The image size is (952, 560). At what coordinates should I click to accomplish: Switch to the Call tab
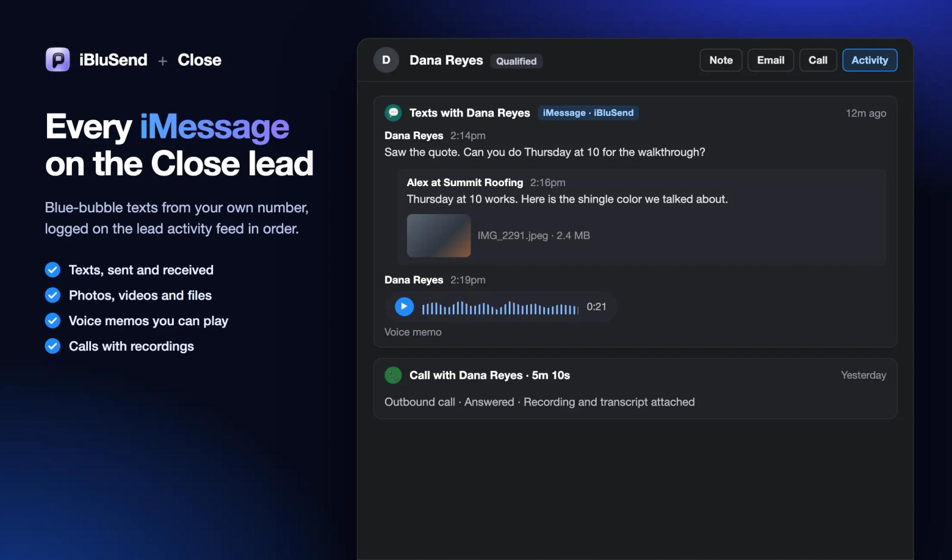point(818,60)
